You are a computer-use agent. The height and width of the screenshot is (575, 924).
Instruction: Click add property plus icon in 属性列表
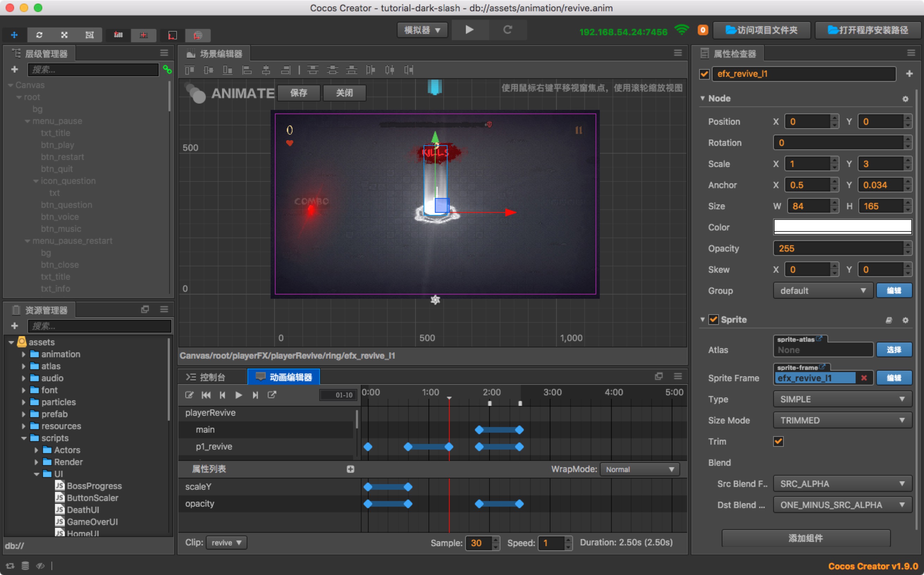coord(350,469)
